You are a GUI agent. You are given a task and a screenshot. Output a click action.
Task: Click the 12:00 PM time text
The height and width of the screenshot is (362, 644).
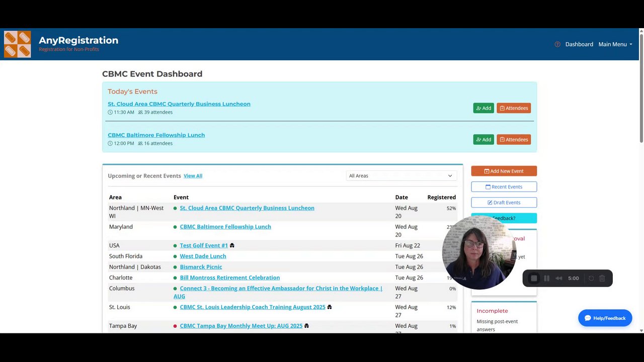tap(124, 143)
